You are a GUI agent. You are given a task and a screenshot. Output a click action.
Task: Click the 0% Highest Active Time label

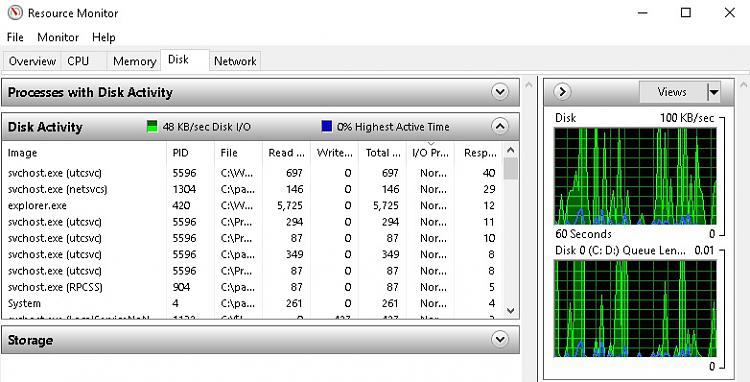click(x=393, y=127)
